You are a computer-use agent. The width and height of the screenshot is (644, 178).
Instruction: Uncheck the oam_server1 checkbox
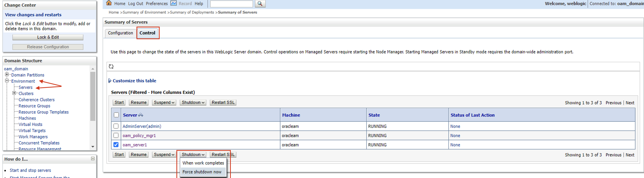(x=116, y=145)
